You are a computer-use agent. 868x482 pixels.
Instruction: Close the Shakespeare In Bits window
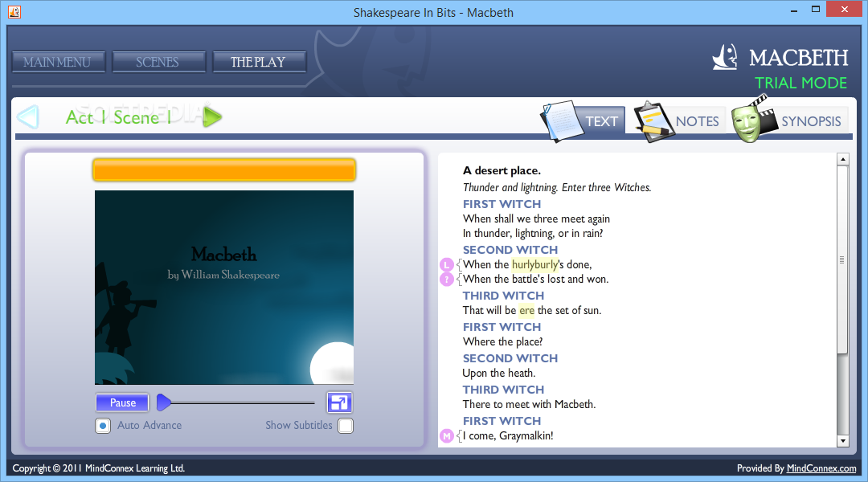point(844,9)
